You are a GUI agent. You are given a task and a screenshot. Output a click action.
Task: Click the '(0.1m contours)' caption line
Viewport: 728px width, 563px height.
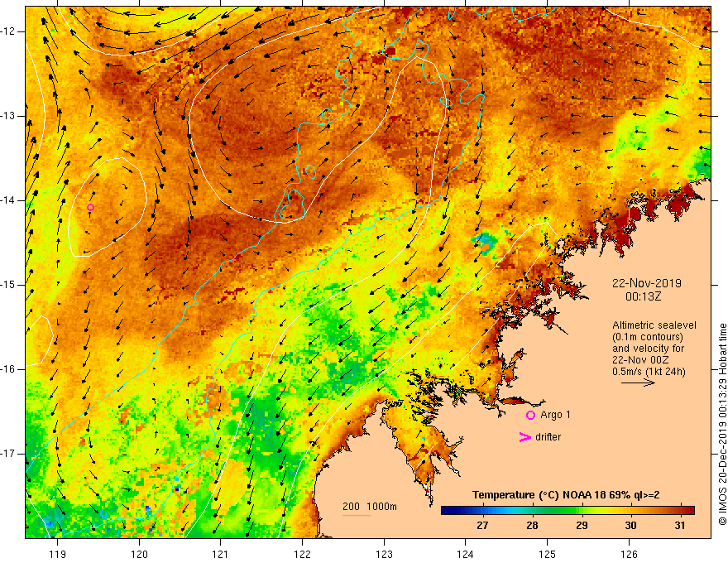click(x=648, y=337)
